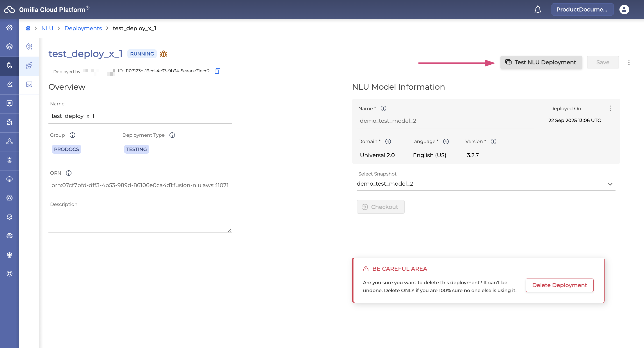Image resolution: width=644 pixels, height=348 pixels.
Task: Click Test NLU Deployment button
Action: pyautogui.click(x=541, y=62)
